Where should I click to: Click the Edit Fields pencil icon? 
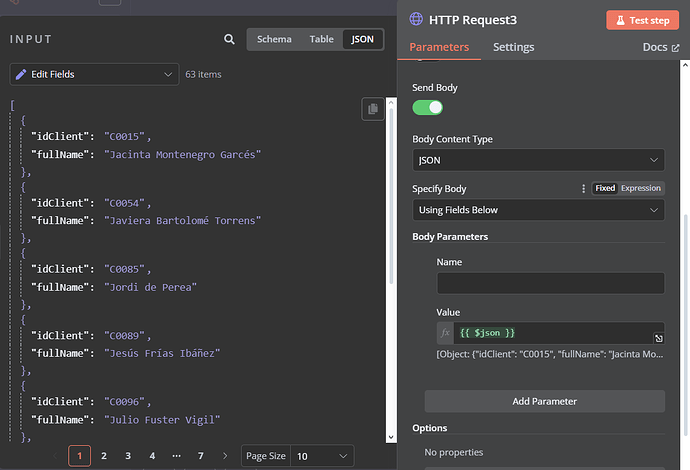click(x=21, y=74)
